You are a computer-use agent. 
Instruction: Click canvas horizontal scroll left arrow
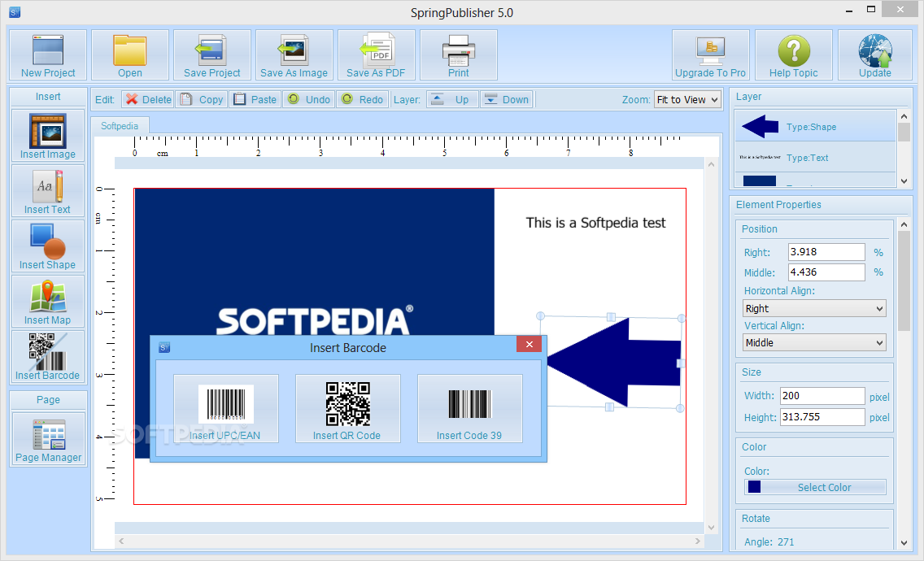pos(121,541)
